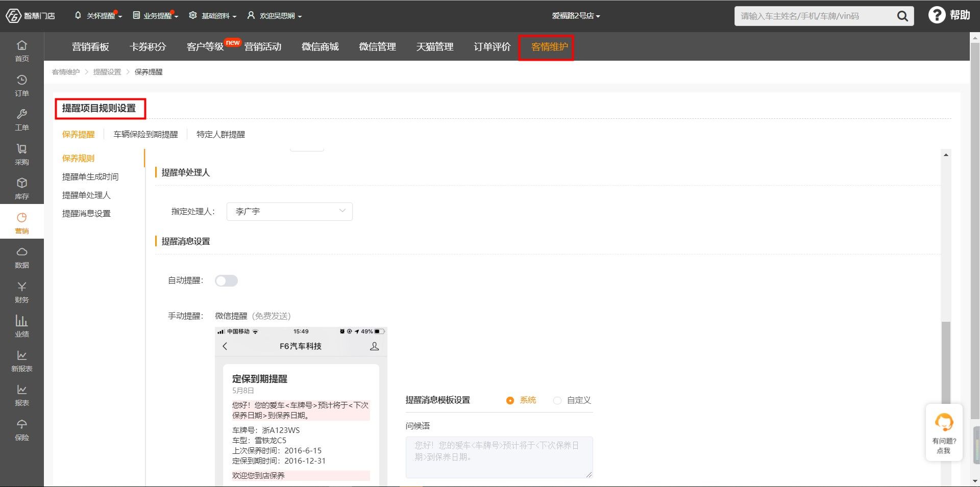Open the 指定处理人 dropdown 李广宇
Screen dimensions: 980x487
tap(289, 211)
